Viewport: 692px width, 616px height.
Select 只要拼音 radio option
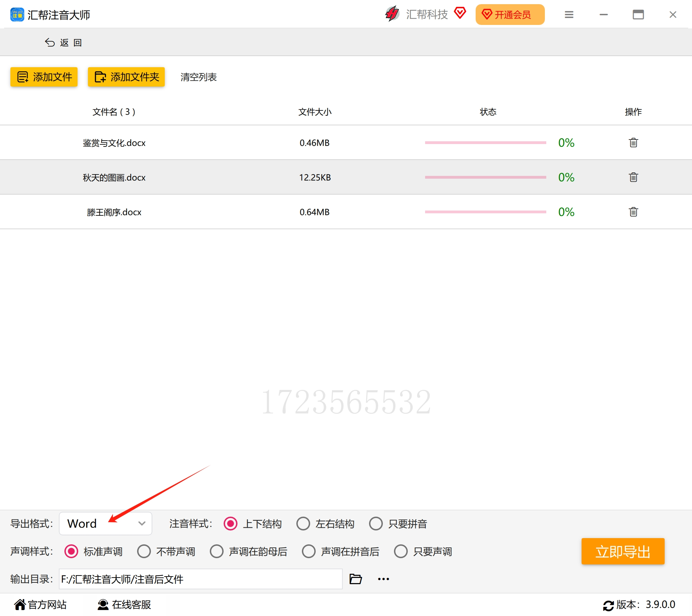click(x=398, y=524)
